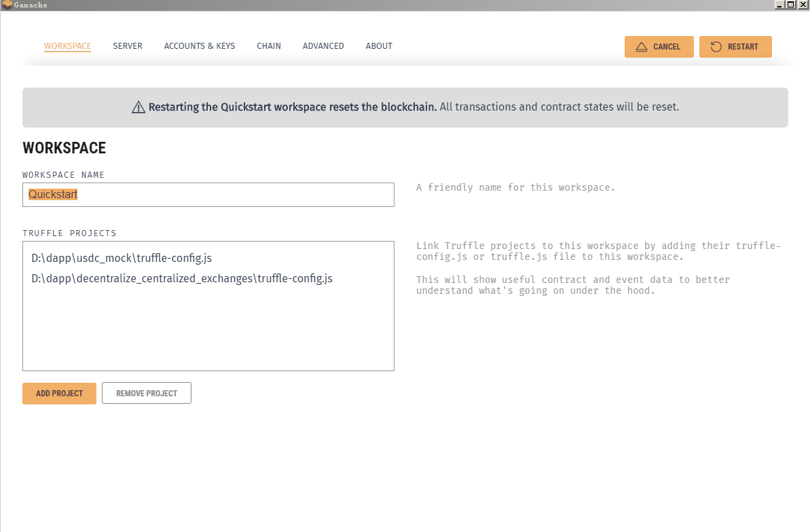Open the Workspace settings tab

pos(67,46)
